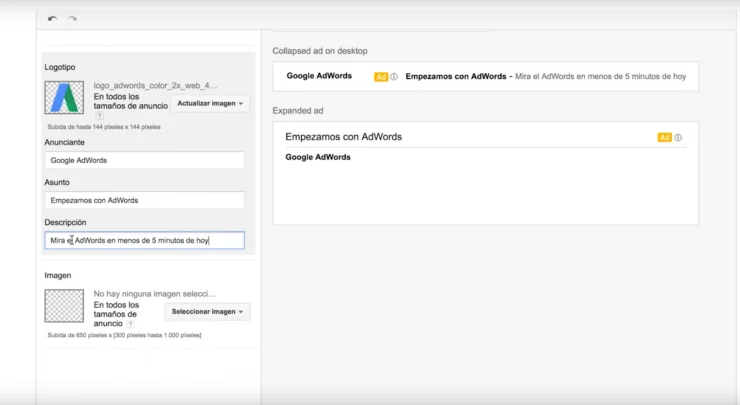This screenshot has height=405, width=740.
Task: Click info icon in expanded ad preview
Action: (678, 137)
